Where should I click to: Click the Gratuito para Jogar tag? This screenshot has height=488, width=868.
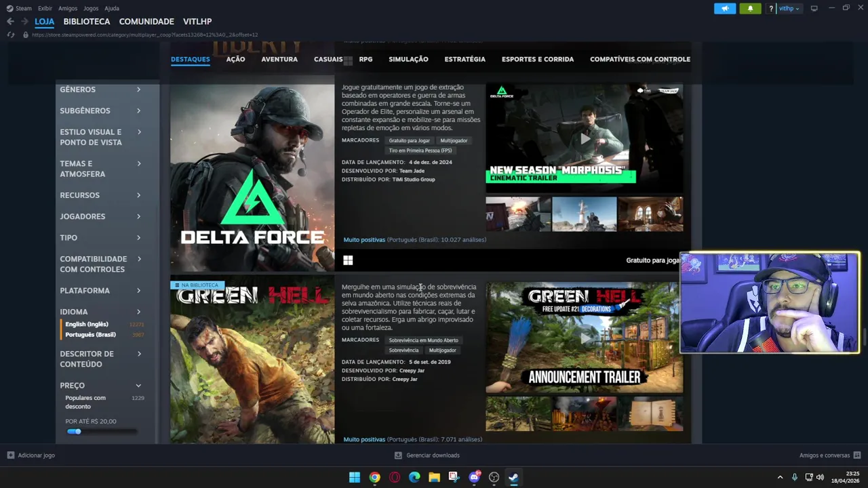coord(409,140)
